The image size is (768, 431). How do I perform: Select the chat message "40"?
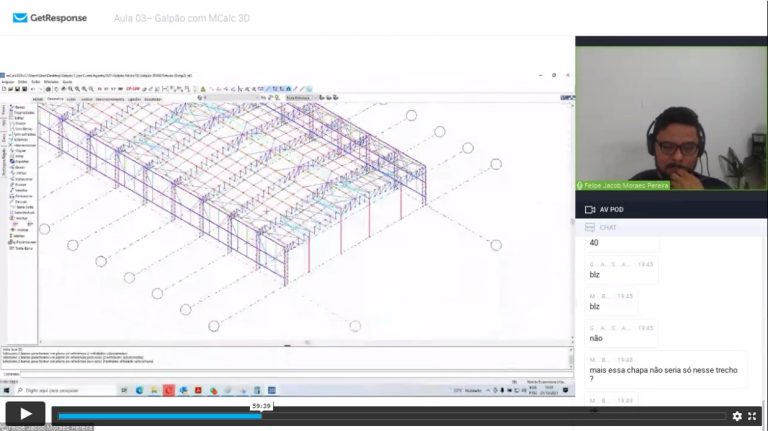pos(594,243)
